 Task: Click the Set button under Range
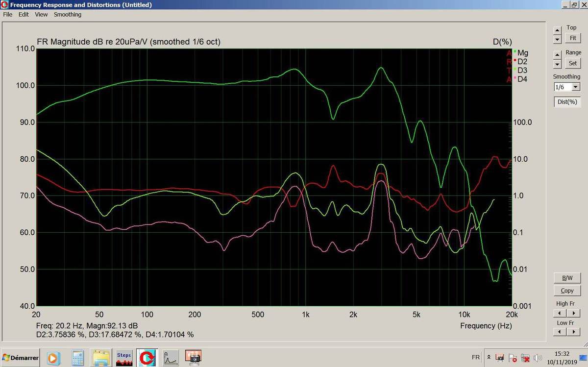[572, 63]
